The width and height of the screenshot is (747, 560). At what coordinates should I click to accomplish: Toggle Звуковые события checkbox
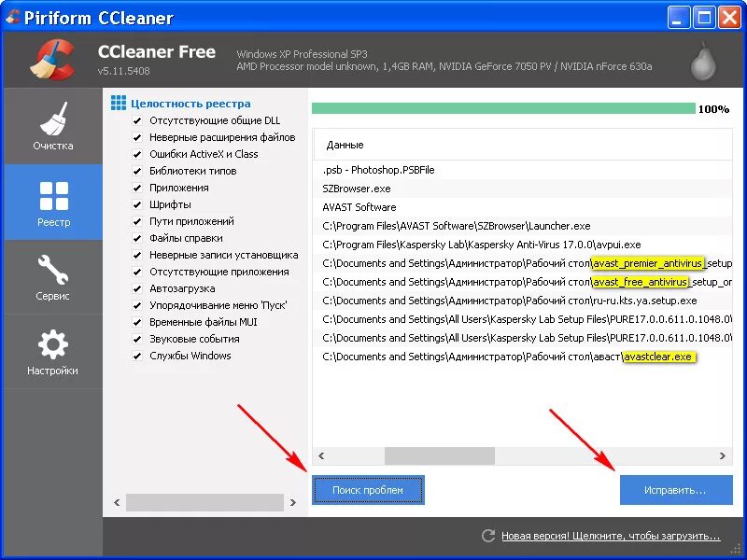(137, 339)
